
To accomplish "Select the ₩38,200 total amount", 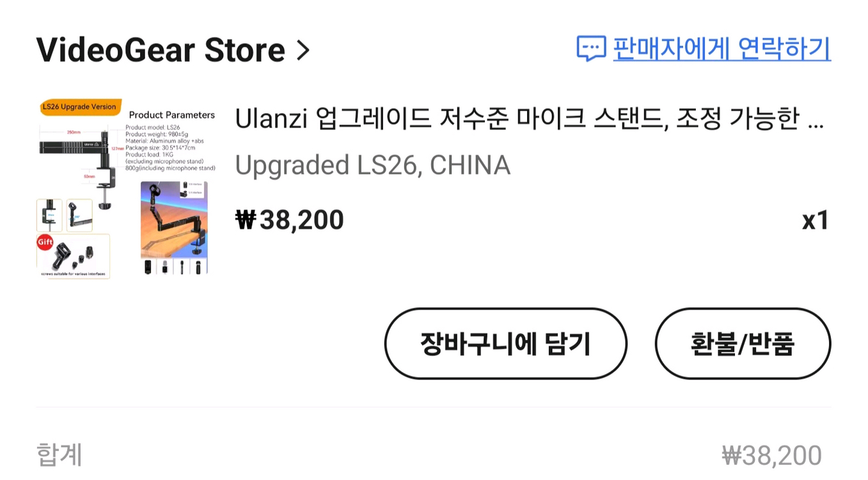I will click(771, 454).
